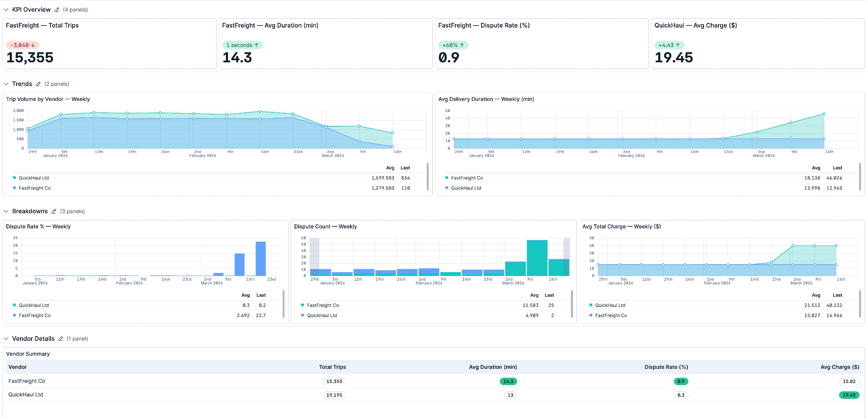Sort Vendor Summary by Total Trips column
The image size is (868, 418).
[x=333, y=367]
